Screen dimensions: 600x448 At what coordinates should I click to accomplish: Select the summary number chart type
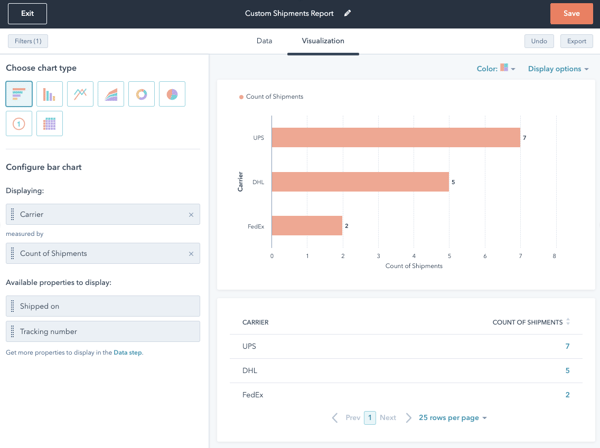point(19,124)
